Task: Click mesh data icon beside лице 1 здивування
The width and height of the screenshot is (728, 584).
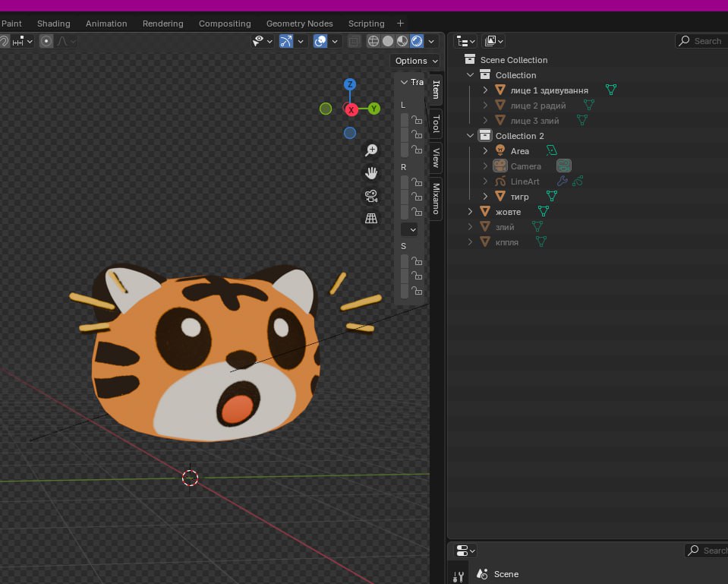Action: pos(611,89)
